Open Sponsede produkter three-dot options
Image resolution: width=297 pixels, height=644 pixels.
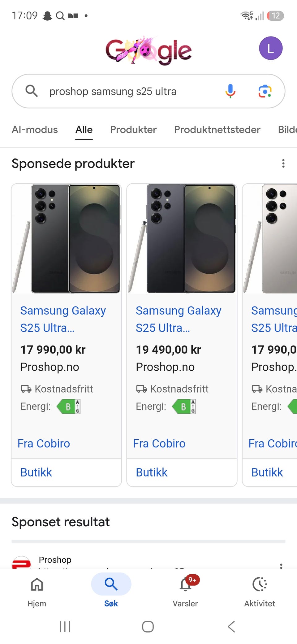[283, 163]
